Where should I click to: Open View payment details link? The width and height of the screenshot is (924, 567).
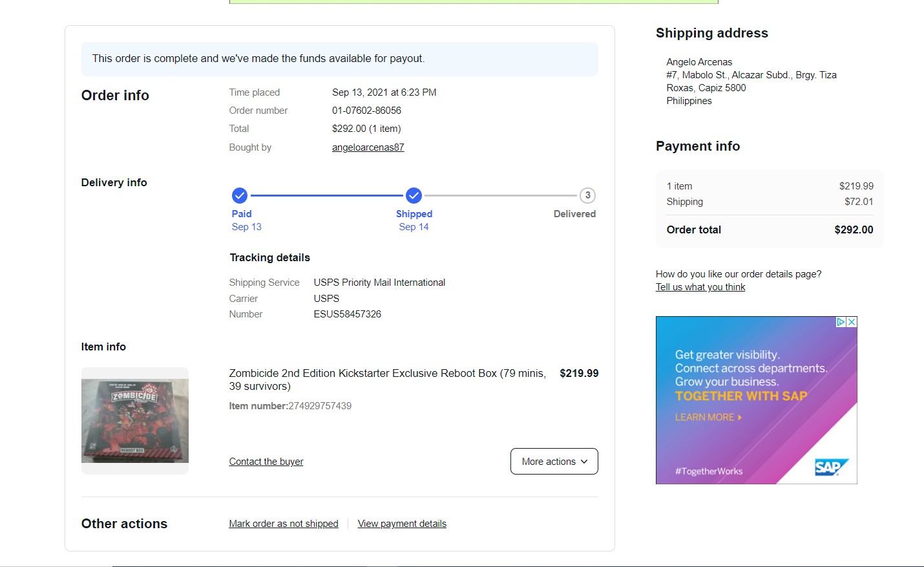402,524
